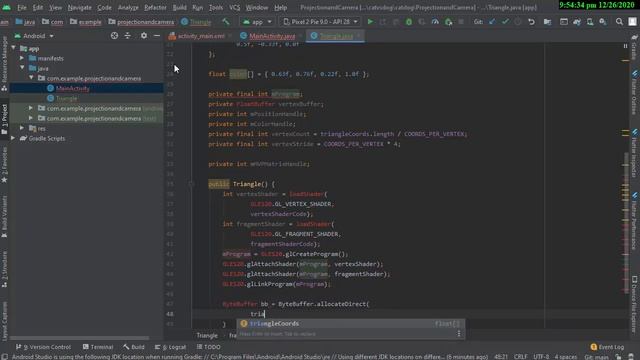Click the project panel horizontal scrollbar
The height and width of the screenshot is (360, 640).
point(80,338)
